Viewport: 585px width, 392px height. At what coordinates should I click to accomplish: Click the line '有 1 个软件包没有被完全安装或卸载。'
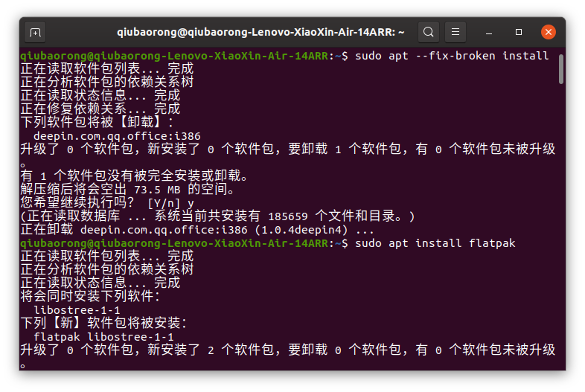coord(134,176)
